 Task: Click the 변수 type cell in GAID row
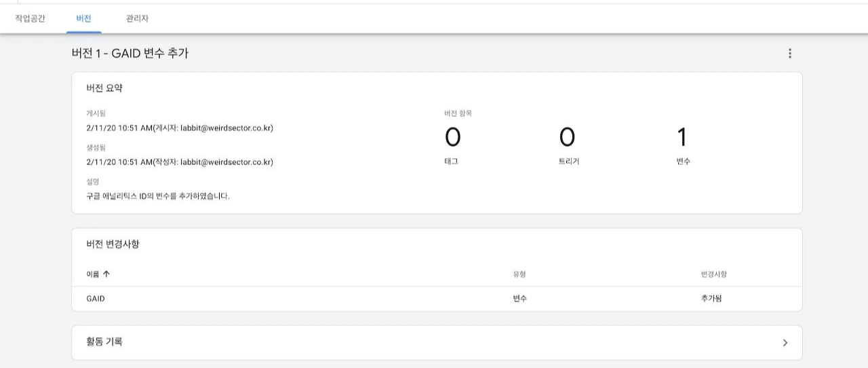click(520, 299)
